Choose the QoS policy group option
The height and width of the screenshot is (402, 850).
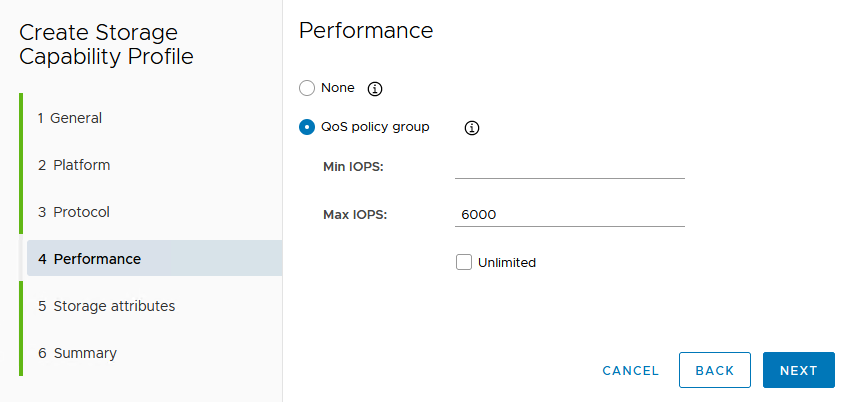tap(308, 127)
